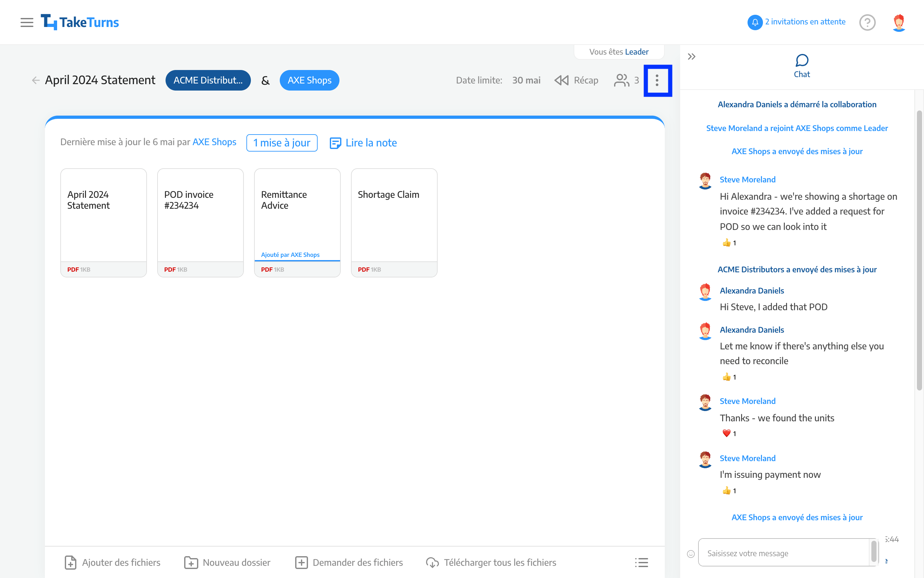The width and height of the screenshot is (924, 578).
Task: Show the 3 participants list
Action: coord(626,80)
